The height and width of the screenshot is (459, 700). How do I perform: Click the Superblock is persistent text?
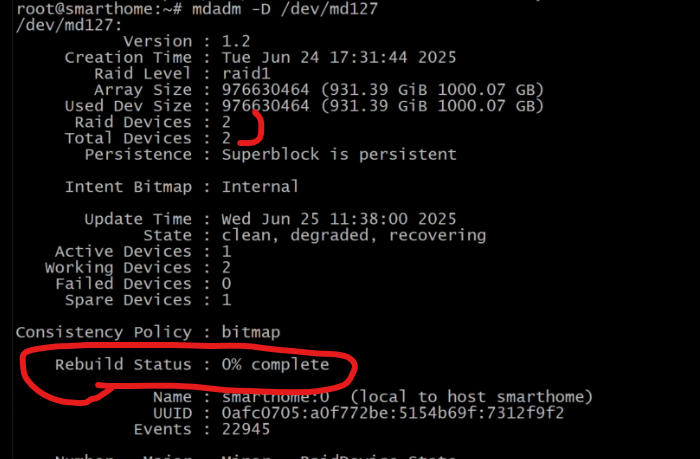click(x=339, y=154)
